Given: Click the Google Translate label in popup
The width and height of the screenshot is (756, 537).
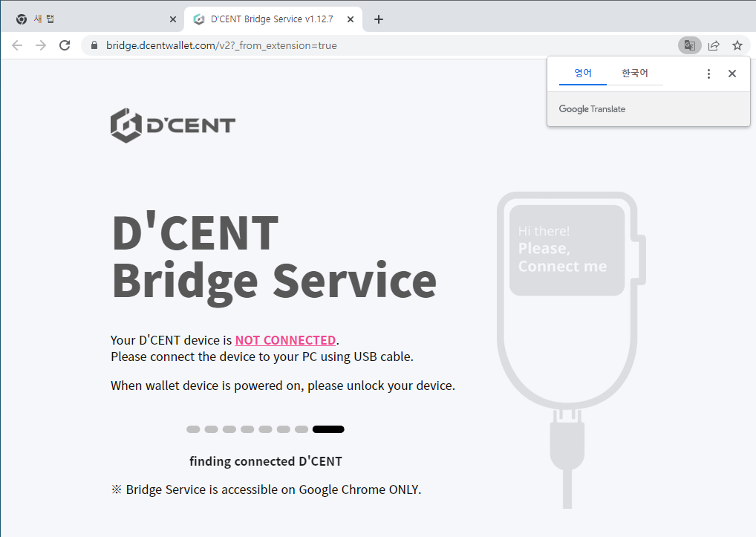Looking at the screenshot, I should click(x=592, y=109).
